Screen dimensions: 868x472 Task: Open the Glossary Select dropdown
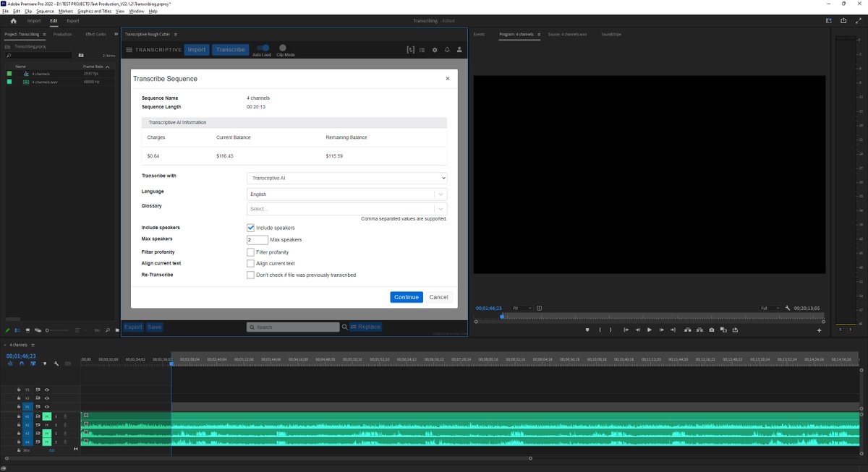pyautogui.click(x=347, y=209)
